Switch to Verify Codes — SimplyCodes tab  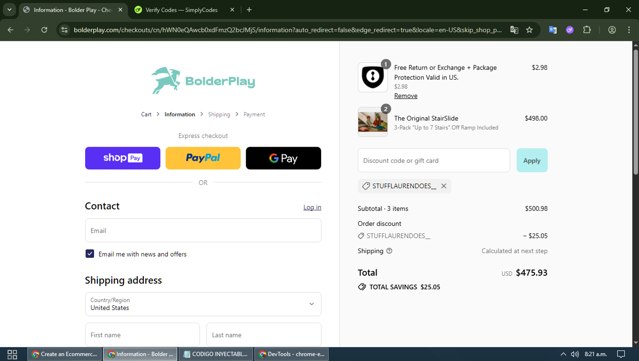[x=181, y=10]
